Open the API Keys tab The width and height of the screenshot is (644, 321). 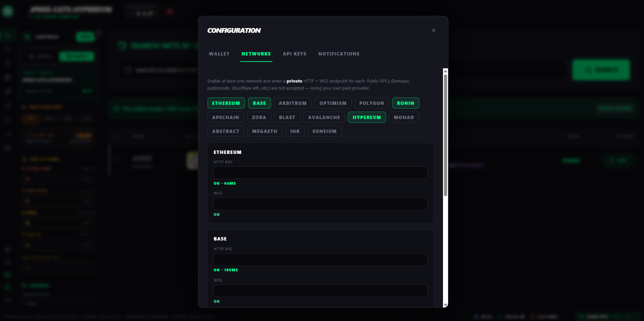coord(294,54)
